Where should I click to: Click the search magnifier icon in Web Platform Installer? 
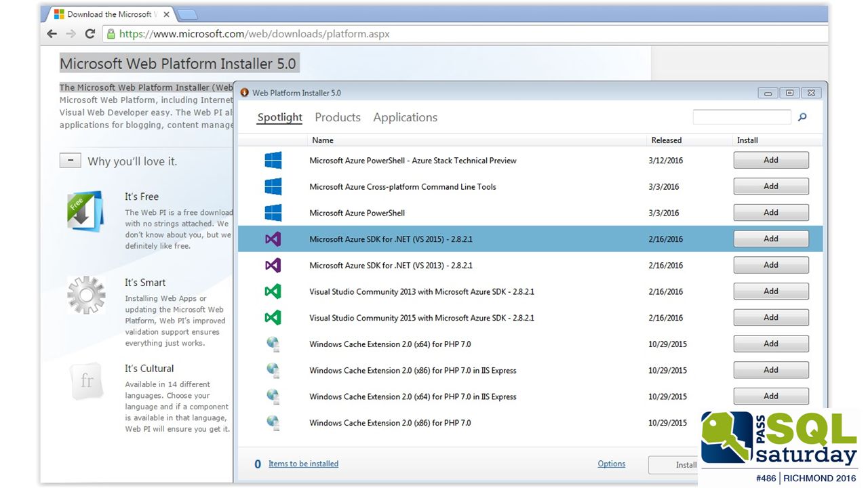tap(802, 117)
